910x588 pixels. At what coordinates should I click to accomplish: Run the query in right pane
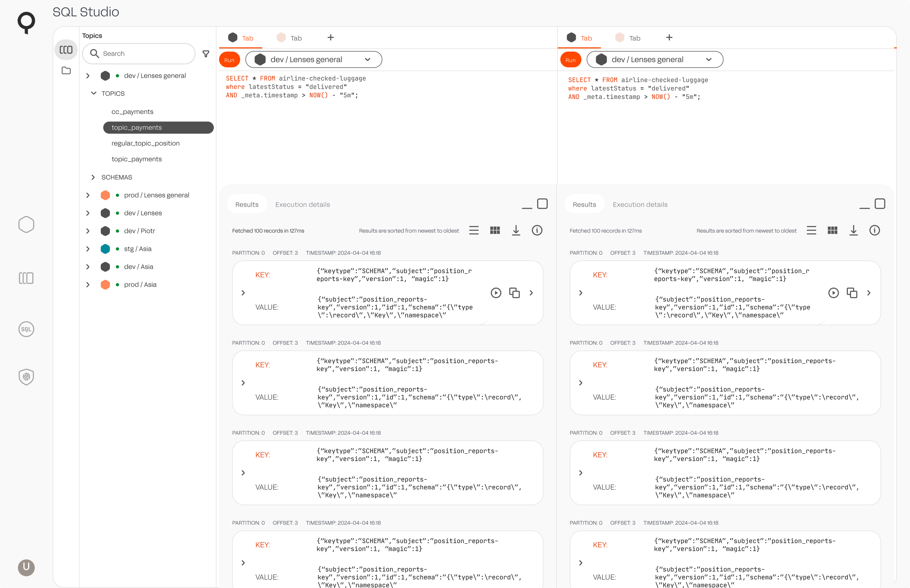coord(571,60)
